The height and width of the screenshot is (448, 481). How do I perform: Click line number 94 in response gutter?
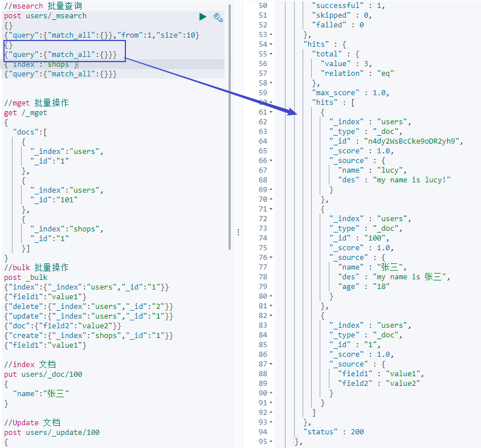263,432
